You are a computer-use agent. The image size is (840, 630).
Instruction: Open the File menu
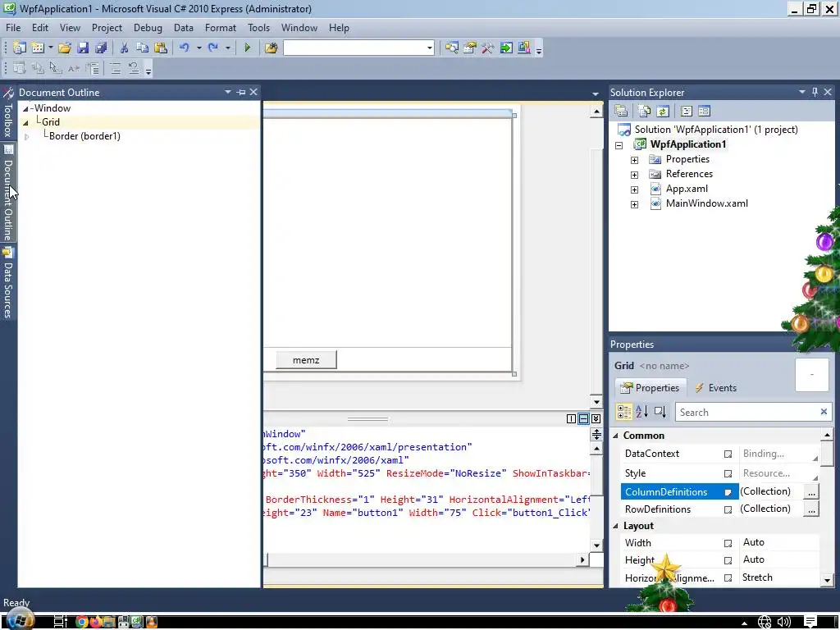(13, 28)
